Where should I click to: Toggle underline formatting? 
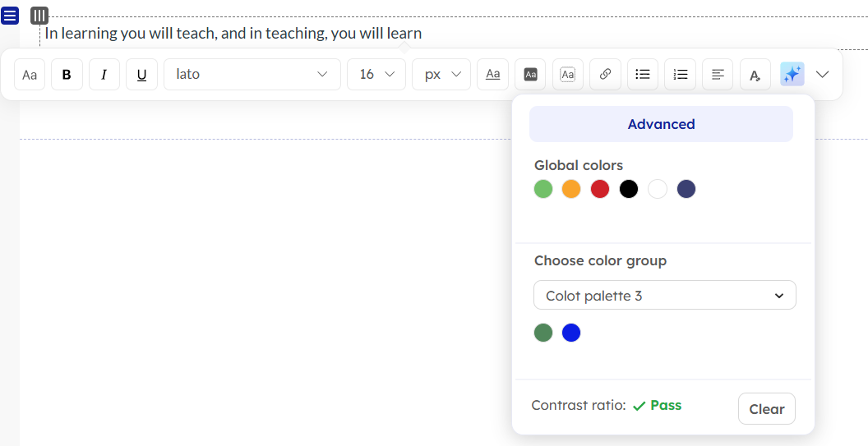pyautogui.click(x=141, y=75)
